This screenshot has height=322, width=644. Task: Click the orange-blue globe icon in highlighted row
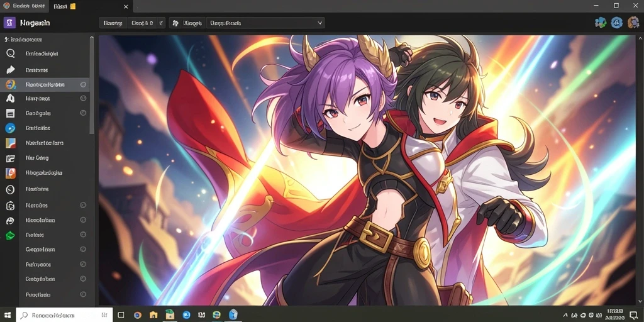[10, 85]
